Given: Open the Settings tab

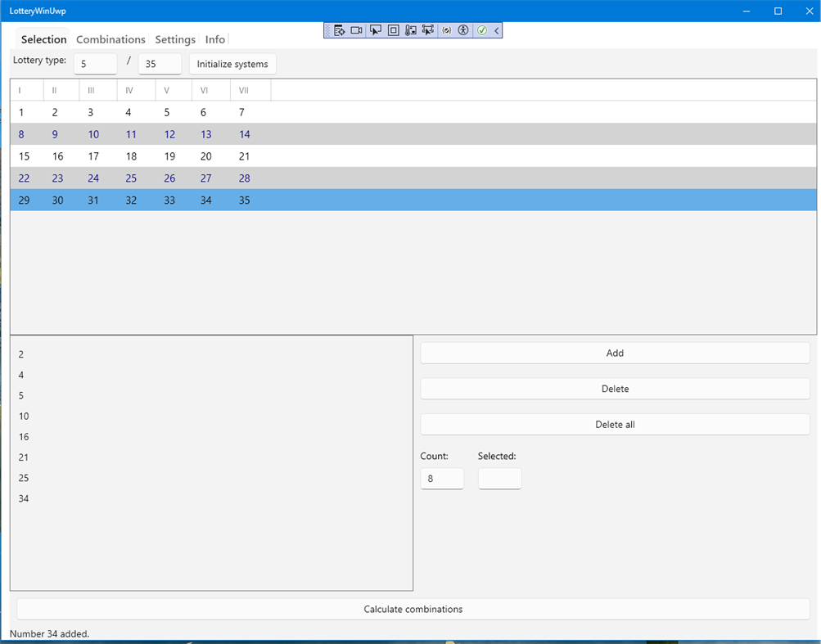Looking at the screenshot, I should coord(174,38).
